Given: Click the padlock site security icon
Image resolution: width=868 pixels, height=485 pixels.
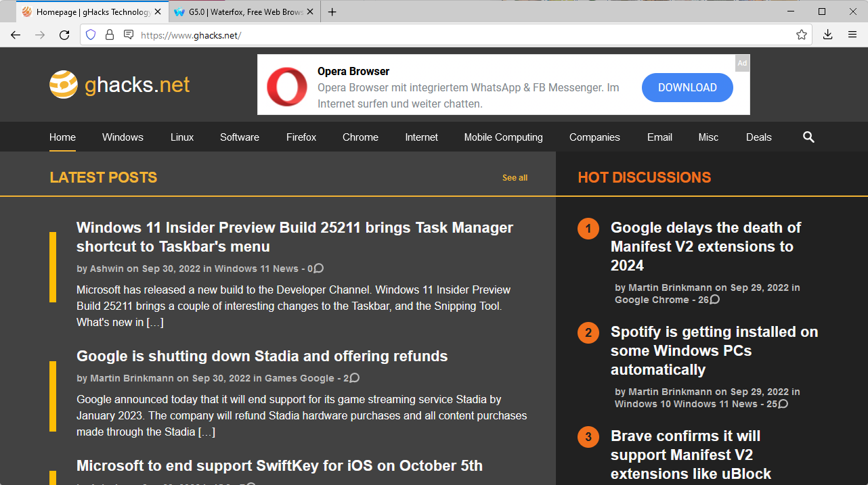Looking at the screenshot, I should coord(110,35).
